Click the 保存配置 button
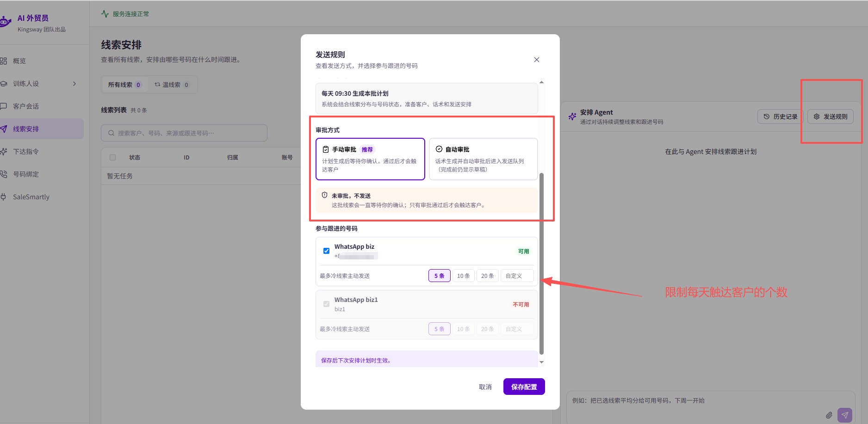This screenshot has height=424, width=868. tap(524, 387)
